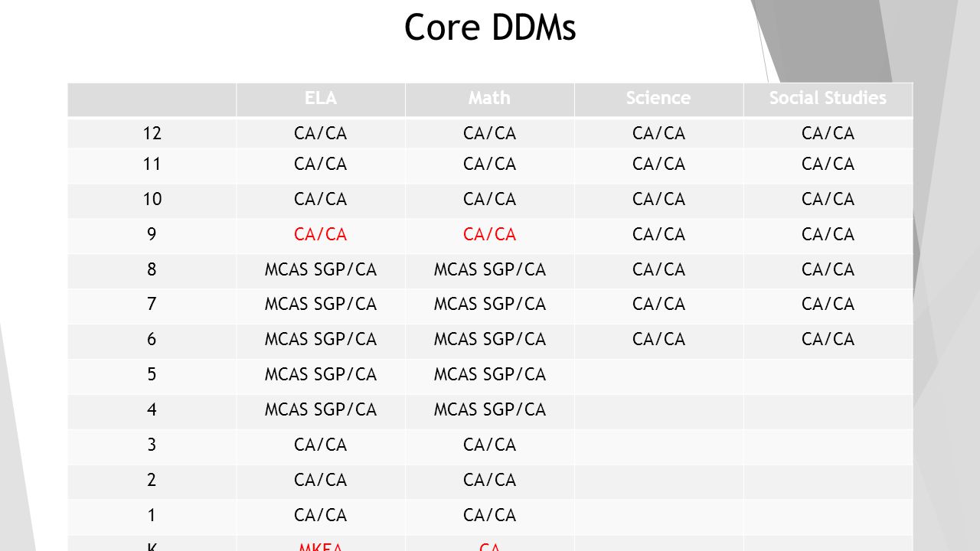Click the empty grade 4 Science cell
This screenshot has height=551, width=980.
[658, 411]
